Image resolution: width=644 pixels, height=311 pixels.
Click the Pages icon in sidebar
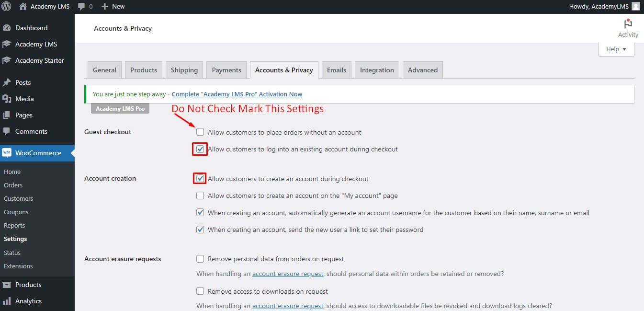point(7,115)
